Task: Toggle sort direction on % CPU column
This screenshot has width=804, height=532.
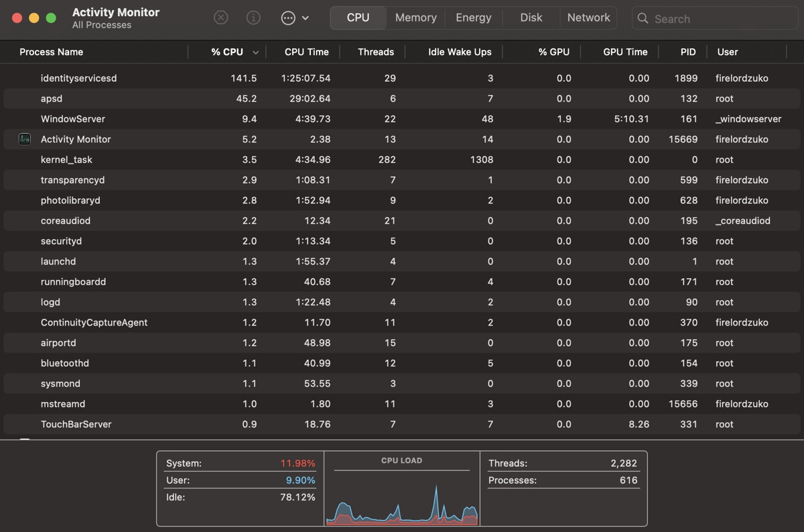Action: click(x=255, y=52)
